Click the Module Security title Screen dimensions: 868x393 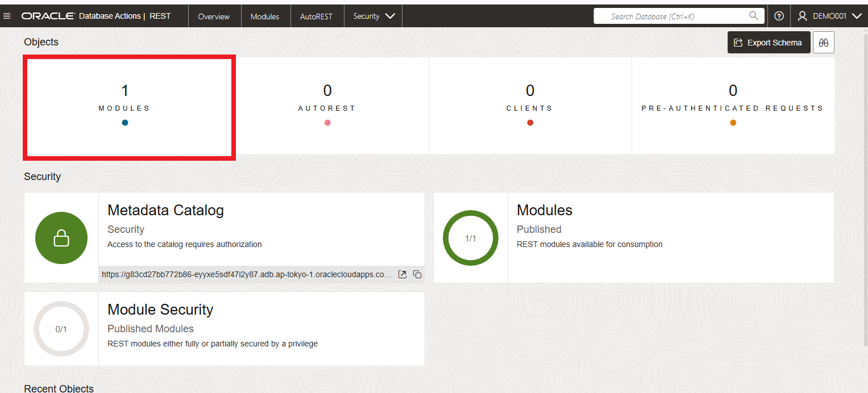click(160, 310)
